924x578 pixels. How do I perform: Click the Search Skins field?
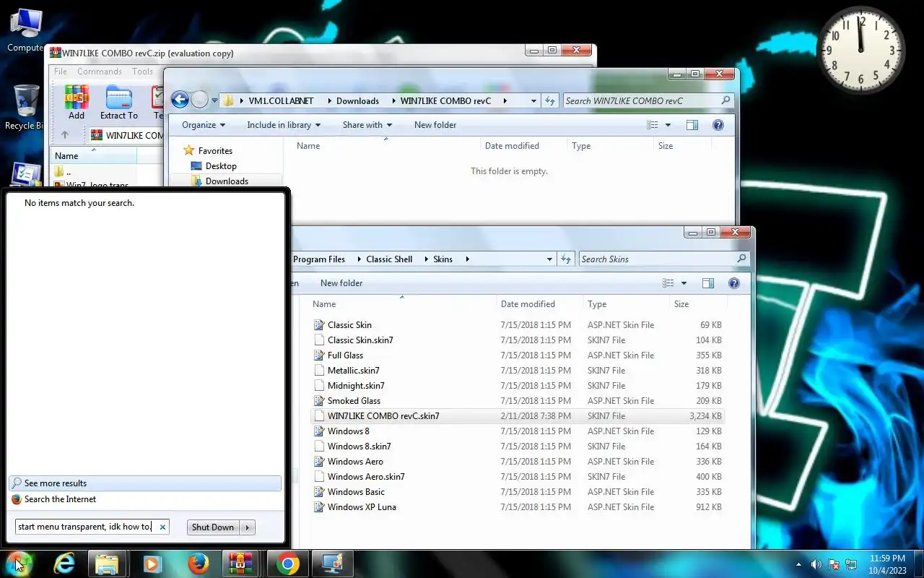pyautogui.click(x=664, y=259)
